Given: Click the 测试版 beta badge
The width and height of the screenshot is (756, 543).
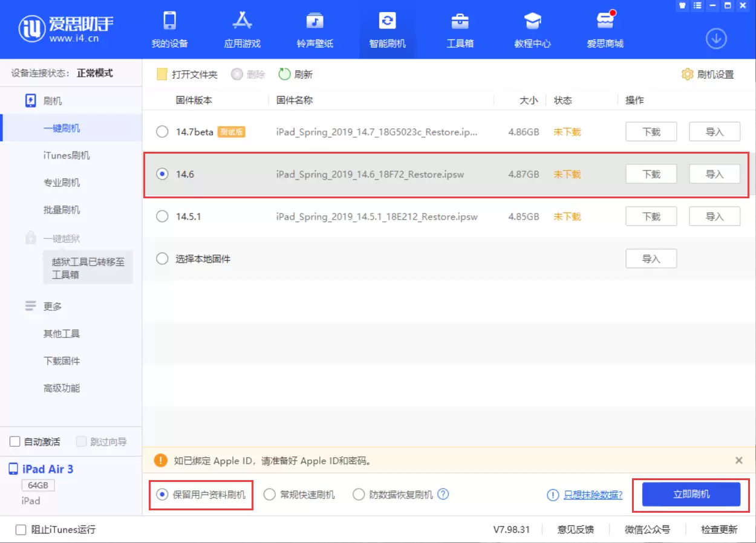Looking at the screenshot, I should tap(232, 132).
